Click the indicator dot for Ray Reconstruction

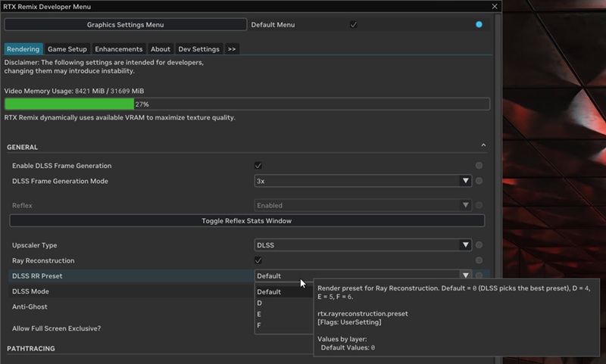tap(479, 260)
